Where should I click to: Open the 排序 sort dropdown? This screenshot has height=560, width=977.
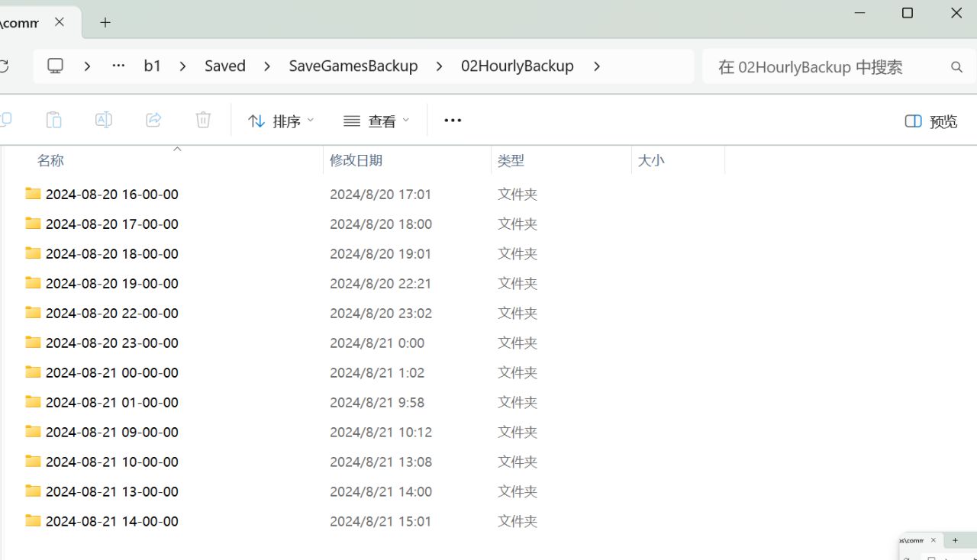pyautogui.click(x=281, y=121)
